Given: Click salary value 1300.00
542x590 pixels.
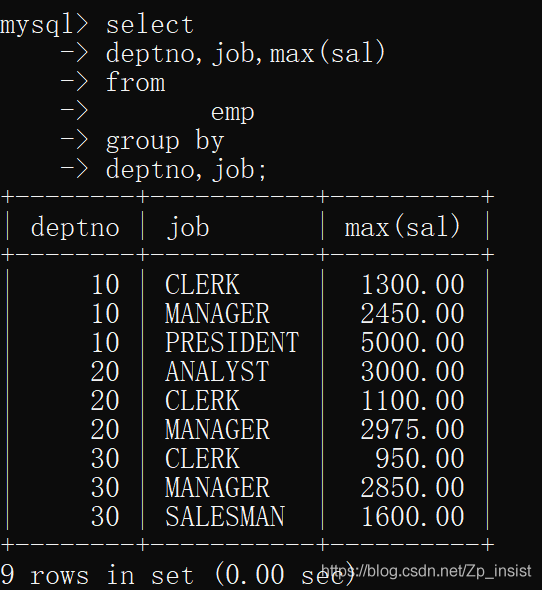Looking at the screenshot, I should pos(413,284).
